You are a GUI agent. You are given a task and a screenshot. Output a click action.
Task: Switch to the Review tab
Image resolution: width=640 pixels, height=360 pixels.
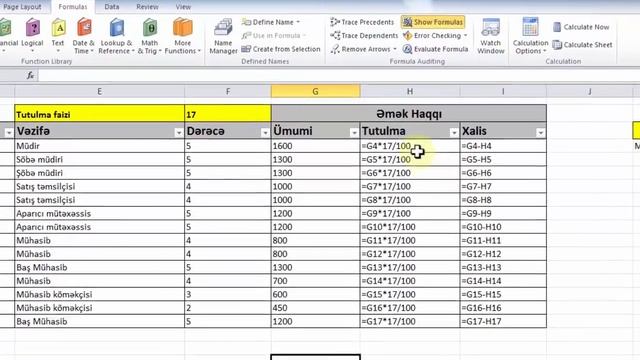[147, 7]
